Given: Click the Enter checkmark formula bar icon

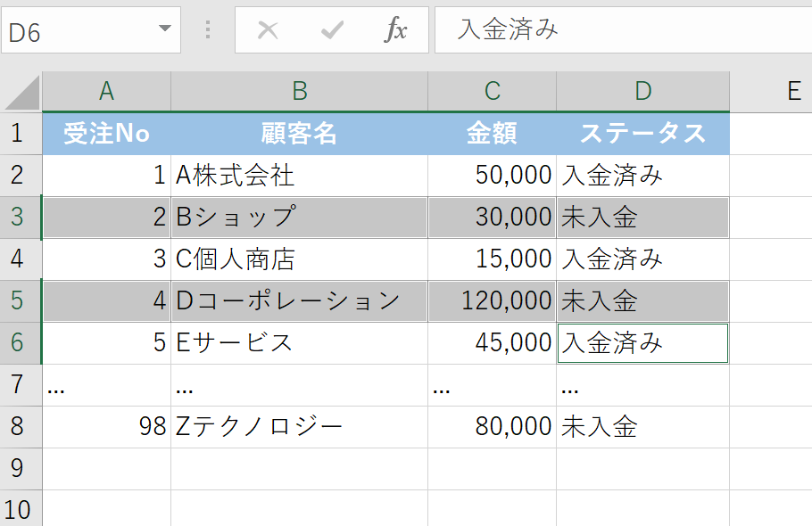Looking at the screenshot, I should point(332,30).
